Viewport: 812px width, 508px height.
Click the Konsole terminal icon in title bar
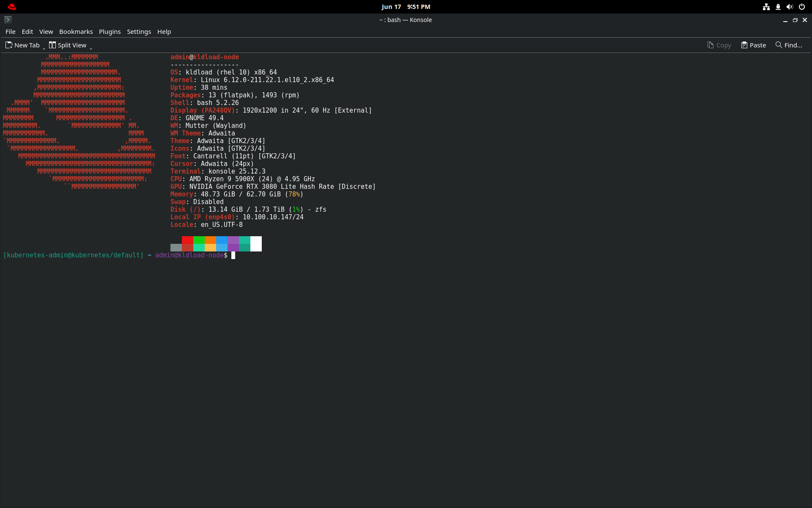pos(8,19)
